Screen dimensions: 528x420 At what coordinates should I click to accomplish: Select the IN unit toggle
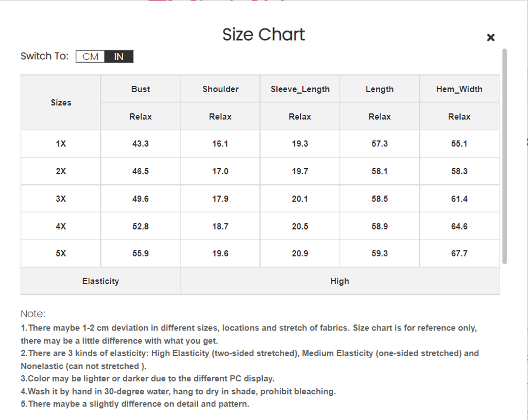tap(119, 56)
